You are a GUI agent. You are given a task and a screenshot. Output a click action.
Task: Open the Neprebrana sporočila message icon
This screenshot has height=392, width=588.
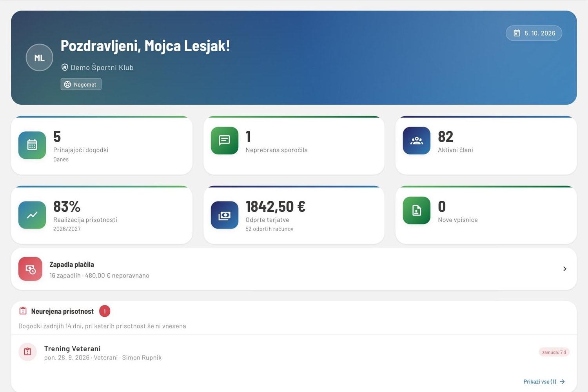pos(225,140)
